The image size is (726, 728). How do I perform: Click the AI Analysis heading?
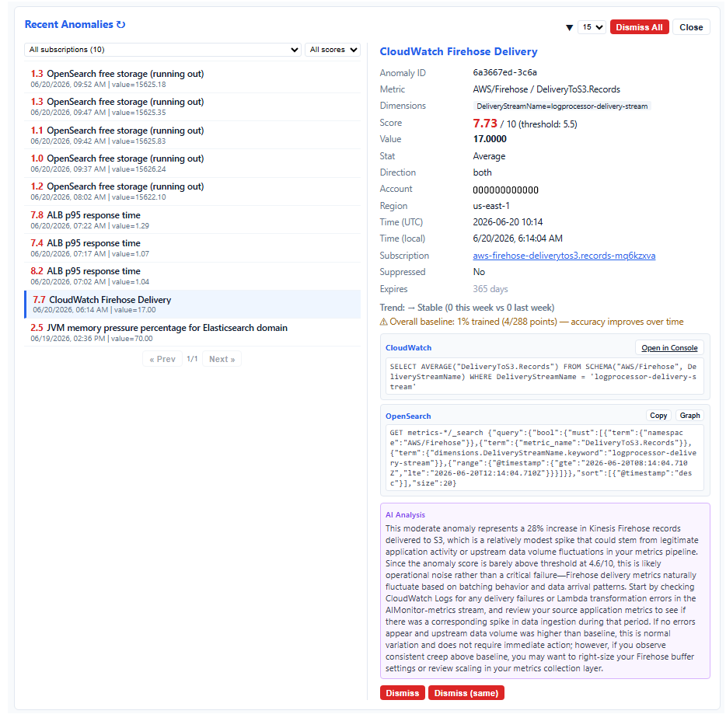pos(405,515)
